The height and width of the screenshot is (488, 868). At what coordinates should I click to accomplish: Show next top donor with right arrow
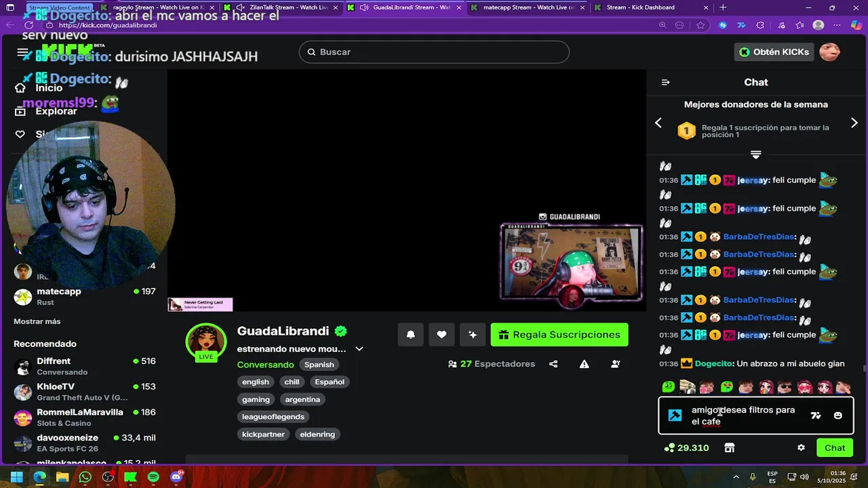tap(854, 123)
